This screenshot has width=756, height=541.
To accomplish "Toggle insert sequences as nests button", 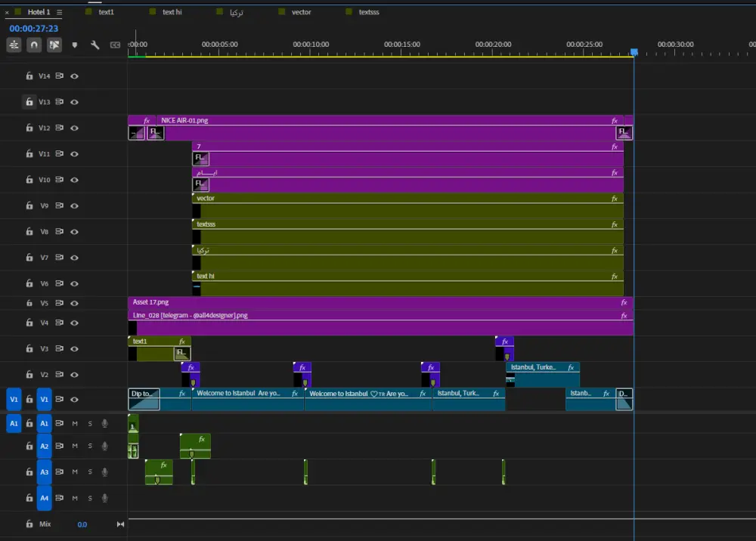I will [14, 45].
